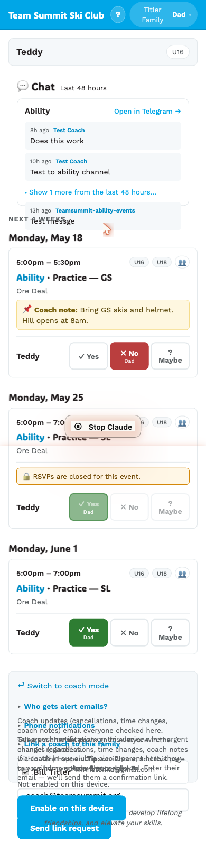Click the attendees icon on June 1 event
206x868 pixels.
click(183, 573)
